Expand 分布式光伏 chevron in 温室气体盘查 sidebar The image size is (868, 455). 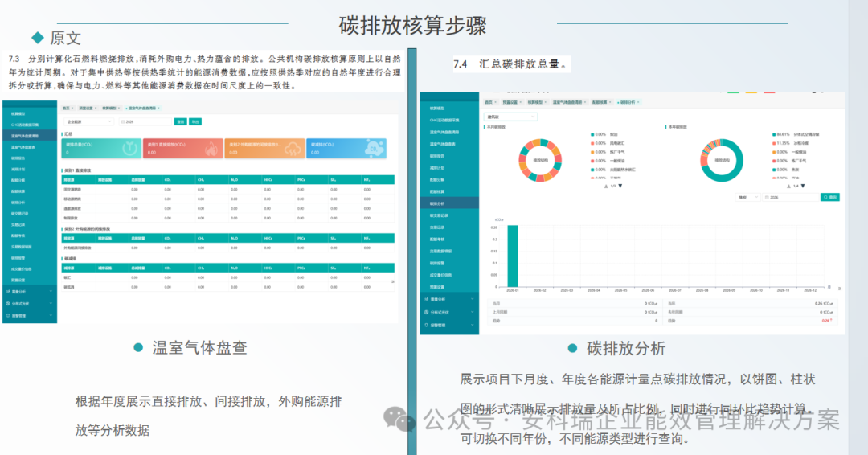[x=51, y=303]
